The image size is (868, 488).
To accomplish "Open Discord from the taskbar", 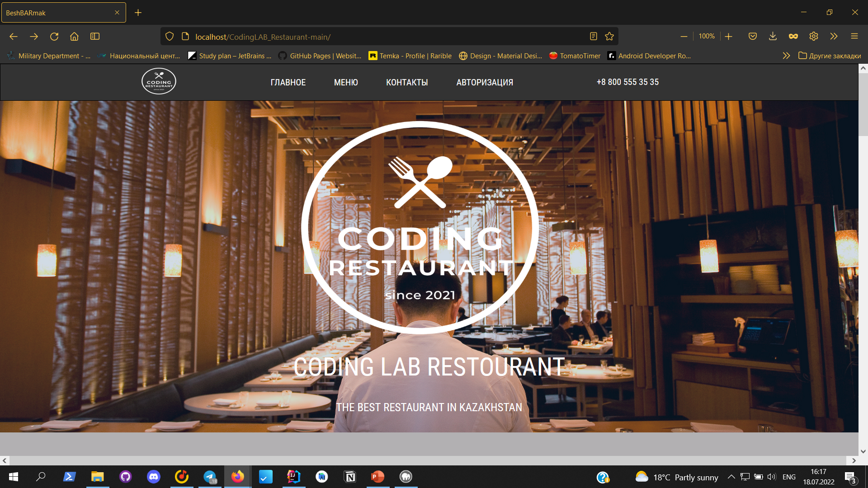I will [x=154, y=477].
